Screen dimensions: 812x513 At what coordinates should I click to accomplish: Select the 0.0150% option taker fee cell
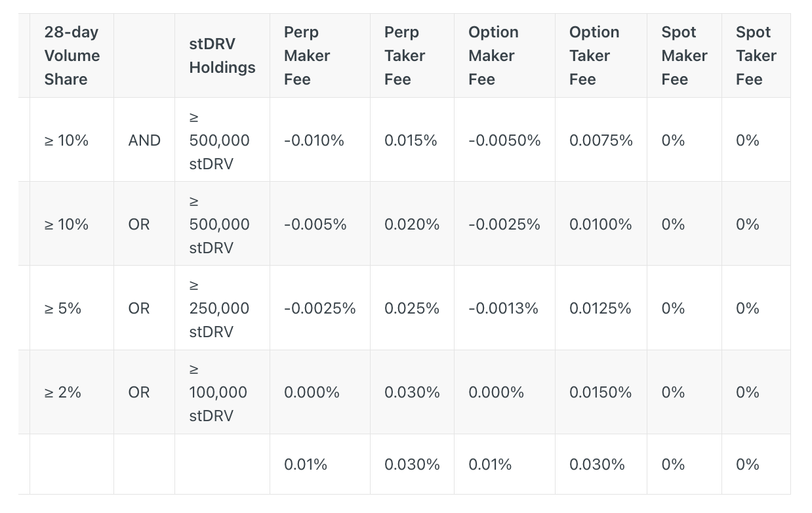601,392
